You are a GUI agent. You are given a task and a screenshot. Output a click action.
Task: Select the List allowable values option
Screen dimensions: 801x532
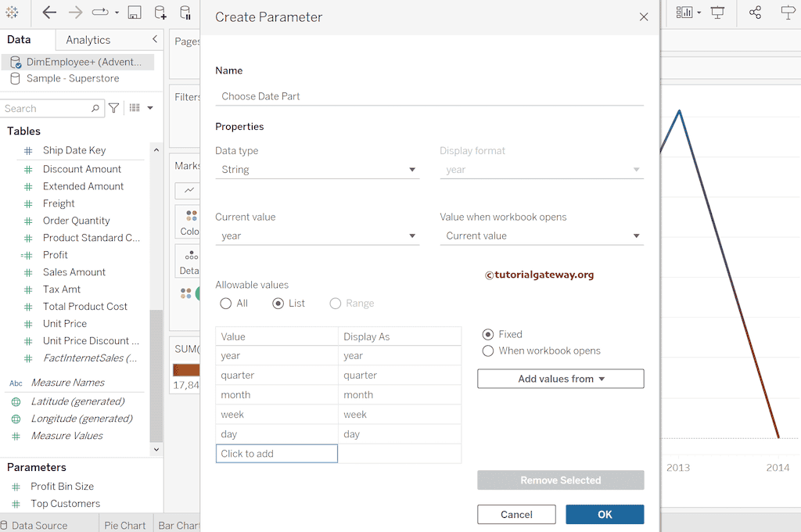278,304
